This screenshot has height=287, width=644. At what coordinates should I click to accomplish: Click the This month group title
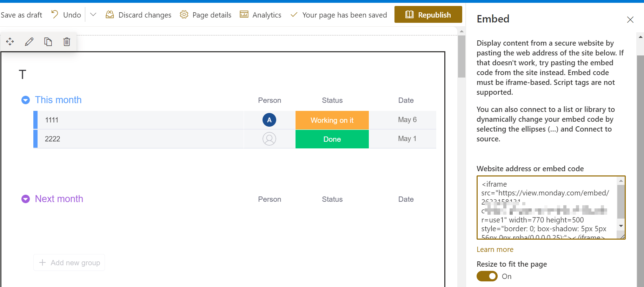pos(58,100)
